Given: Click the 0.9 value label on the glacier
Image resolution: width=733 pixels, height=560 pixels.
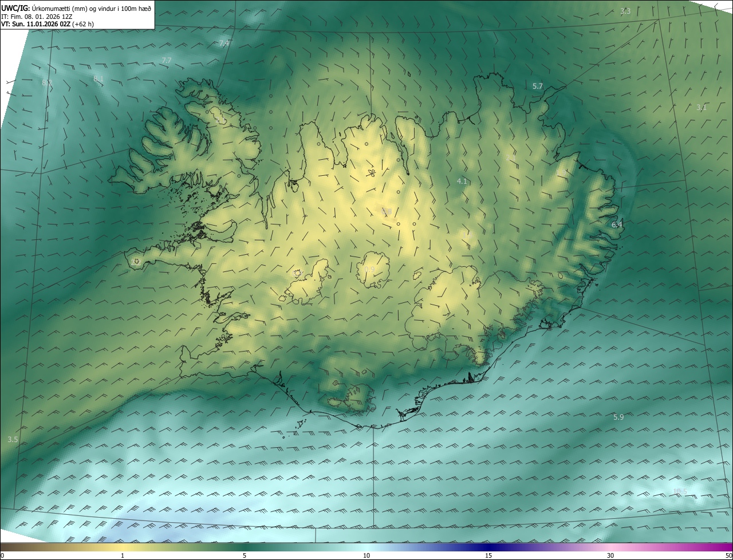Looking at the screenshot, I should [x=369, y=270].
